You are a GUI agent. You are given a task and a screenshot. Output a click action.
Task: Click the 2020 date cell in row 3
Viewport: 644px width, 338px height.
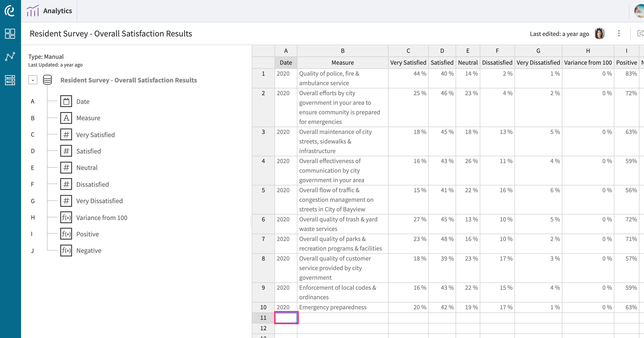coord(286,141)
